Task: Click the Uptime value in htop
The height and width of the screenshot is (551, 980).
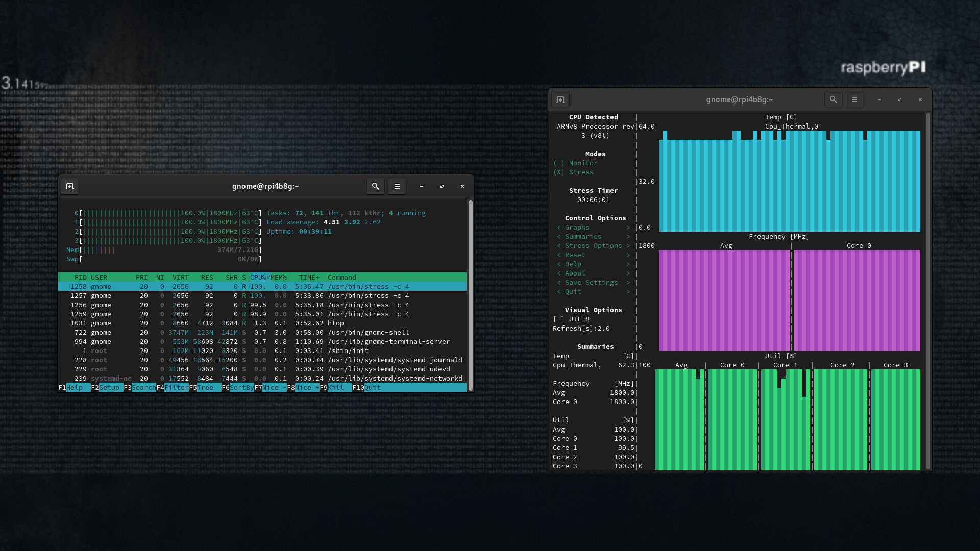Action: coord(315,232)
